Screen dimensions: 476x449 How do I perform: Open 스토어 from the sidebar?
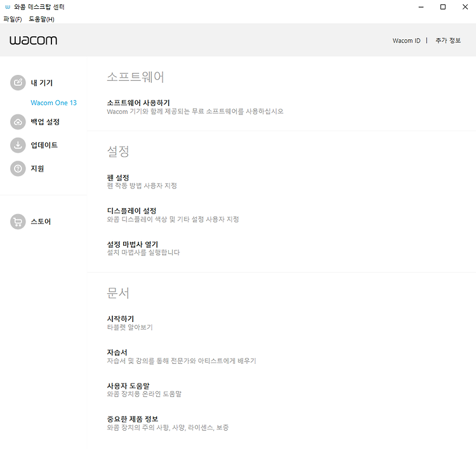[41, 222]
